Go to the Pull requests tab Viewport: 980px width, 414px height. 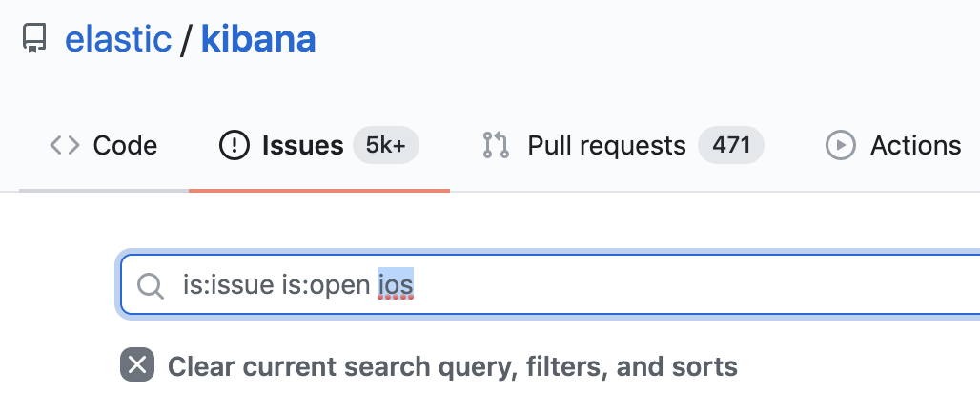(606, 146)
